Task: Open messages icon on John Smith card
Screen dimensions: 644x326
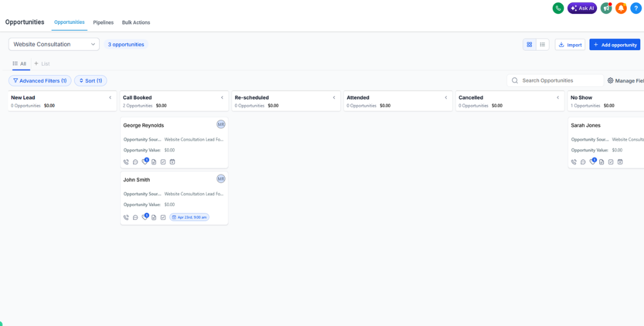Action: click(135, 217)
